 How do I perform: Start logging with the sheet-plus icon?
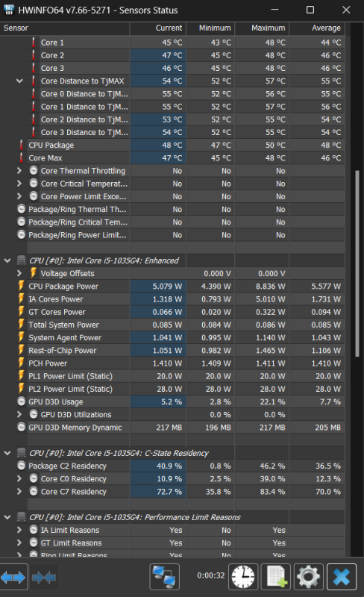coord(276,576)
